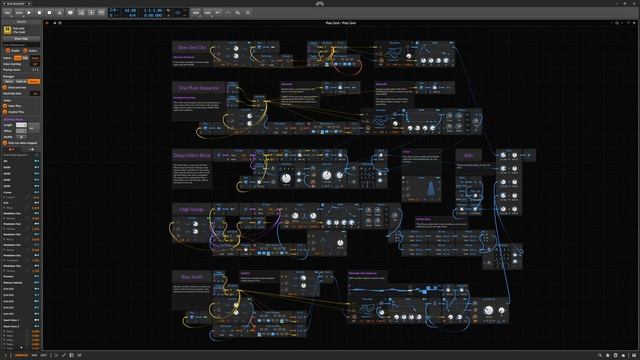The width and height of the screenshot is (640, 360).
Task: Set Retrigger to Note-on
Action: click(21, 82)
